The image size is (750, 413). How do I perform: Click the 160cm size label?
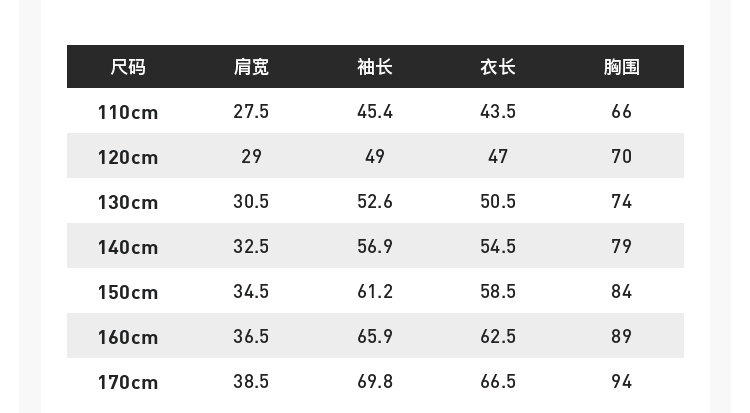[x=128, y=337]
